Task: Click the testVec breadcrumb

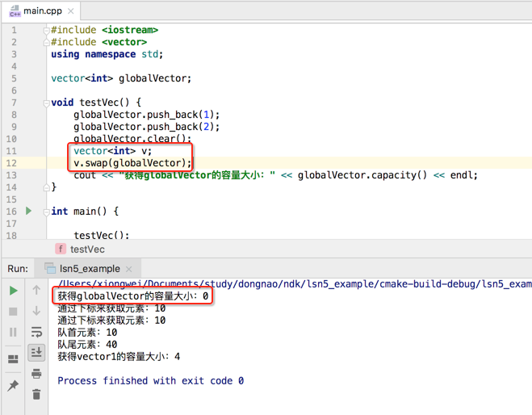Action: click(x=87, y=249)
